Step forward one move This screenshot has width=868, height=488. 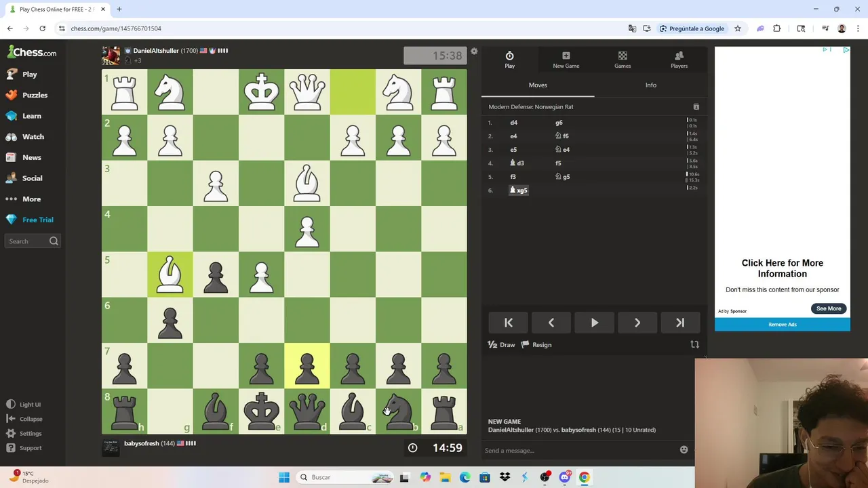[x=637, y=323]
